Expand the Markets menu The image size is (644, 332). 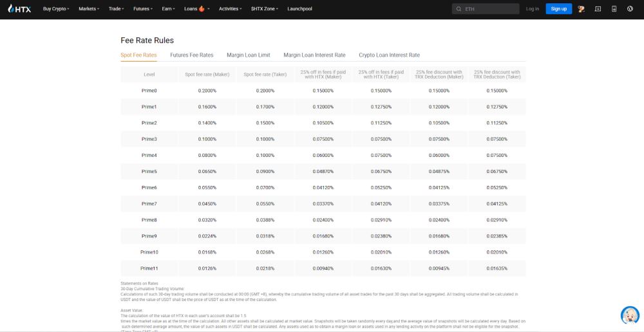pos(89,8)
